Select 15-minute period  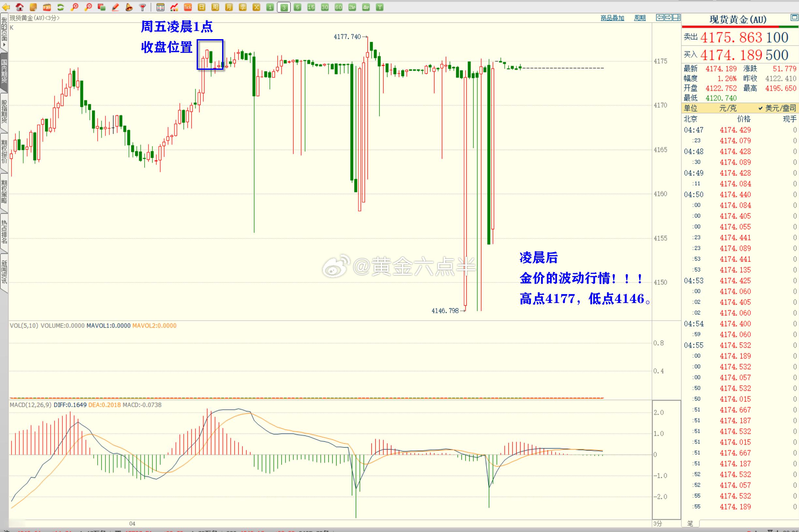click(311, 7)
